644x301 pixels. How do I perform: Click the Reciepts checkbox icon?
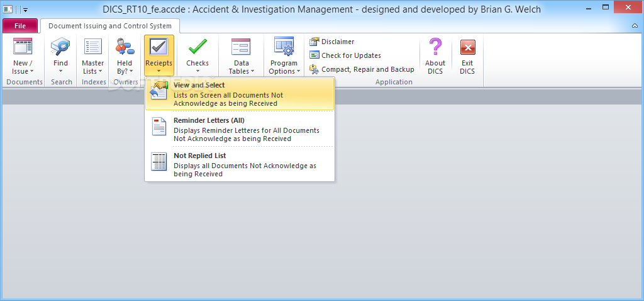point(158,47)
